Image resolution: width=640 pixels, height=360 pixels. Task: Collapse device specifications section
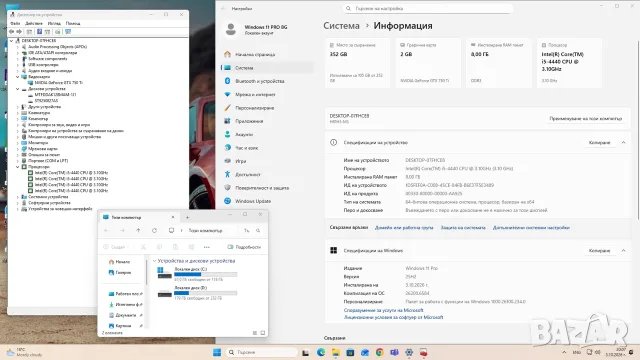coord(623,142)
